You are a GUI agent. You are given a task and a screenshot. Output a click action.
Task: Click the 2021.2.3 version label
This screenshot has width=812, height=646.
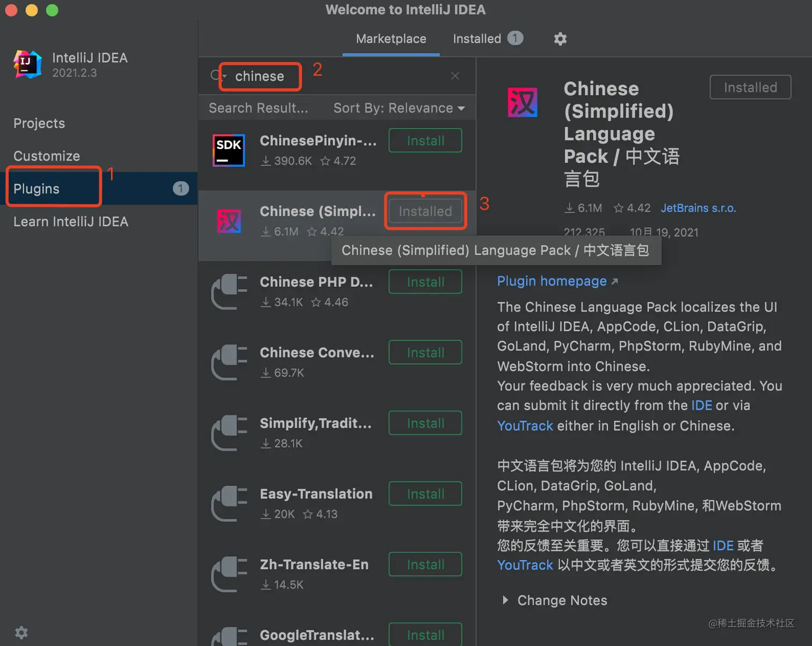click(75, 73)
